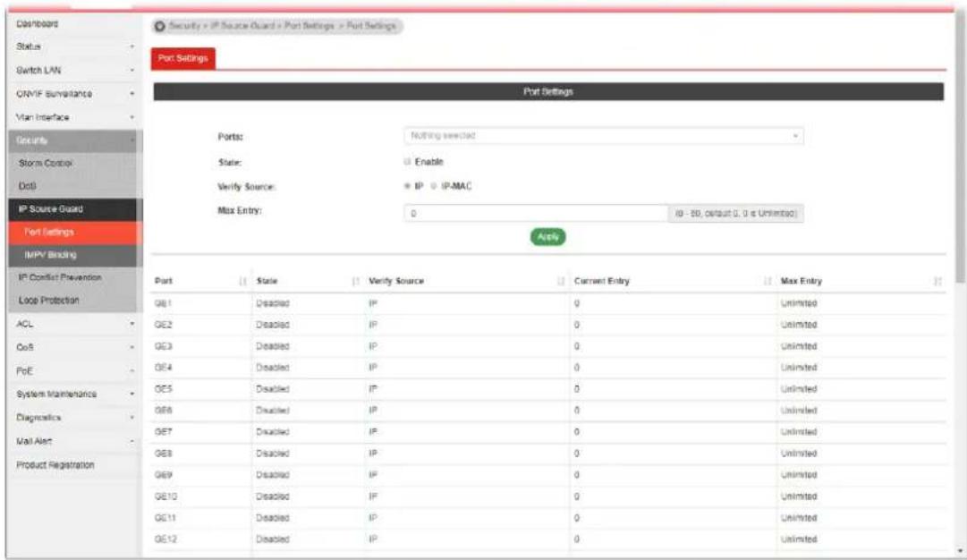The height and width of the screenshot is (560, 967).
Task: Click the GE2 port cell
Action: (x=200, y=325)
